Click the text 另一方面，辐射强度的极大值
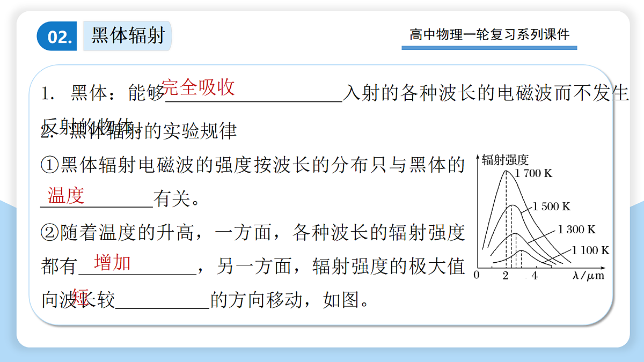644x362 pixels. point(341,266)
